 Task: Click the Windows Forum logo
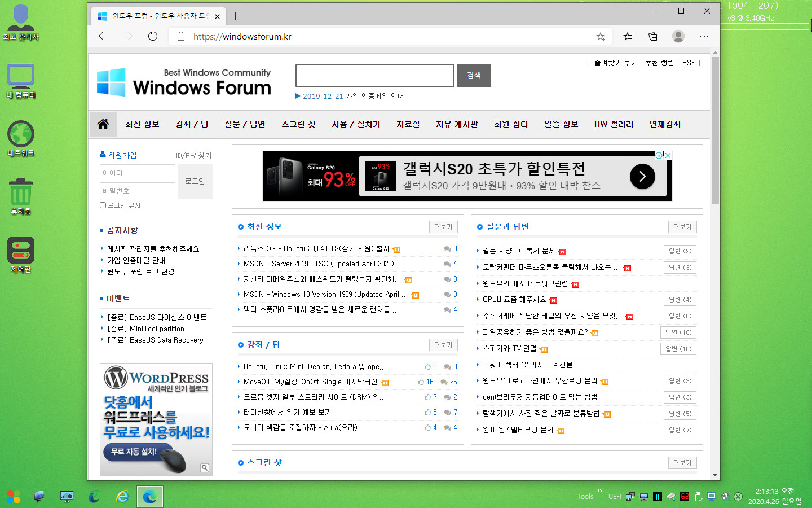click(184, 82)
